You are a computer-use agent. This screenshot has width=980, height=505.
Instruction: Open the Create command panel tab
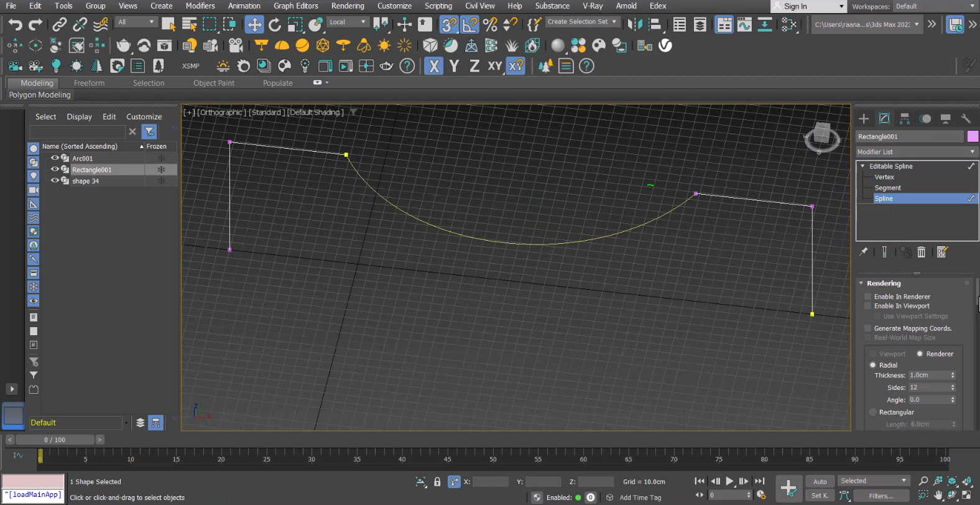[x=864, y=119]
